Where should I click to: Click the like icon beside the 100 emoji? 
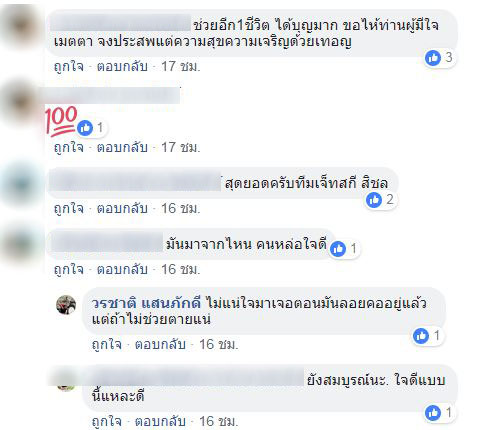click(85, 128)
